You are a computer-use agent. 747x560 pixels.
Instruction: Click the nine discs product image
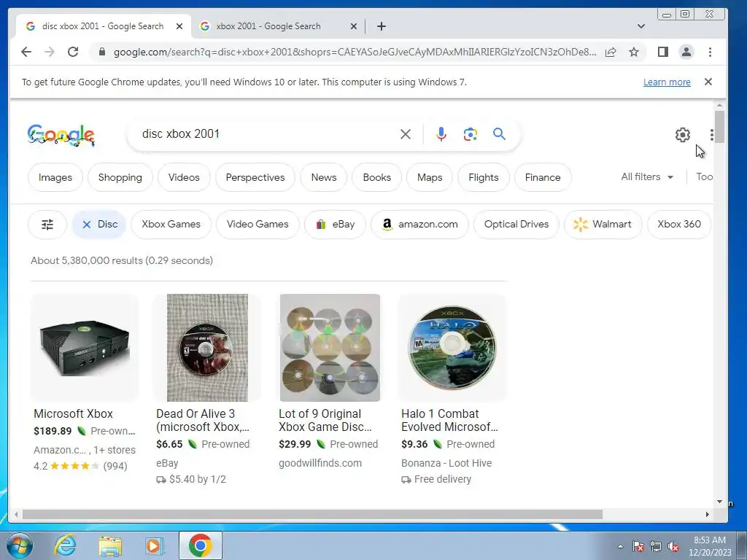coord(330,348)
